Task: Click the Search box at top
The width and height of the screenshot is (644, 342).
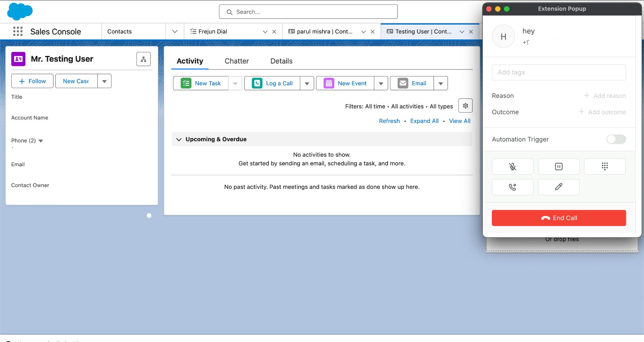Action: coord(308,12)
